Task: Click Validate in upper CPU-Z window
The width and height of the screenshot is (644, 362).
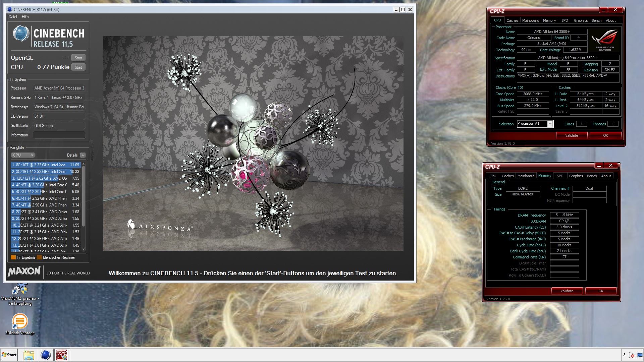Action: [572, 135]
